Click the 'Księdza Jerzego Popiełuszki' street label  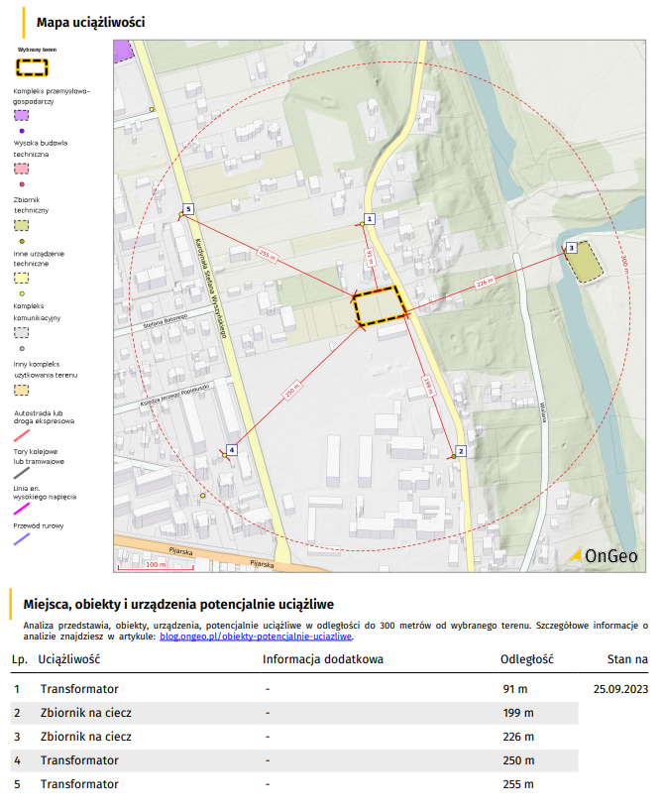(175, 396)
